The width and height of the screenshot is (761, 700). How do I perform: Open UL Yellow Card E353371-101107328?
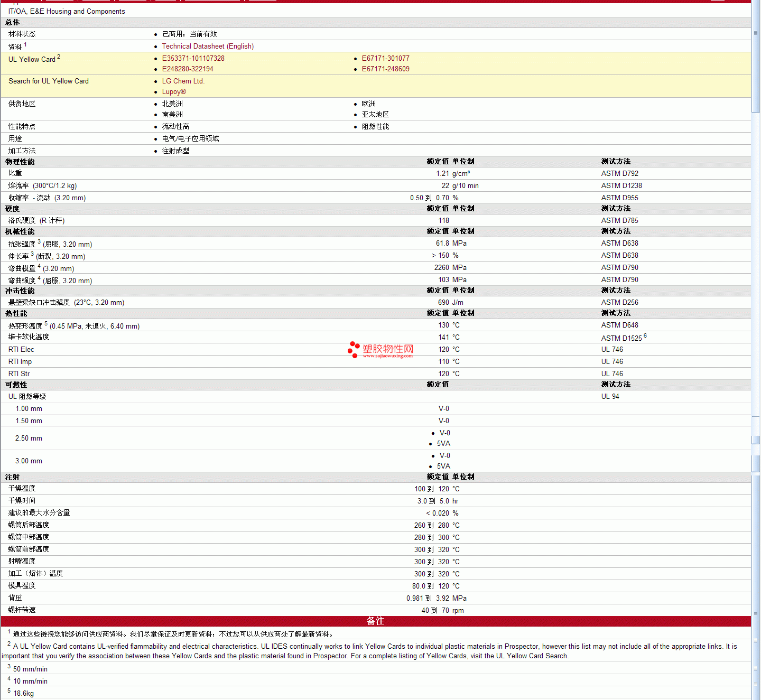[193, 59]
